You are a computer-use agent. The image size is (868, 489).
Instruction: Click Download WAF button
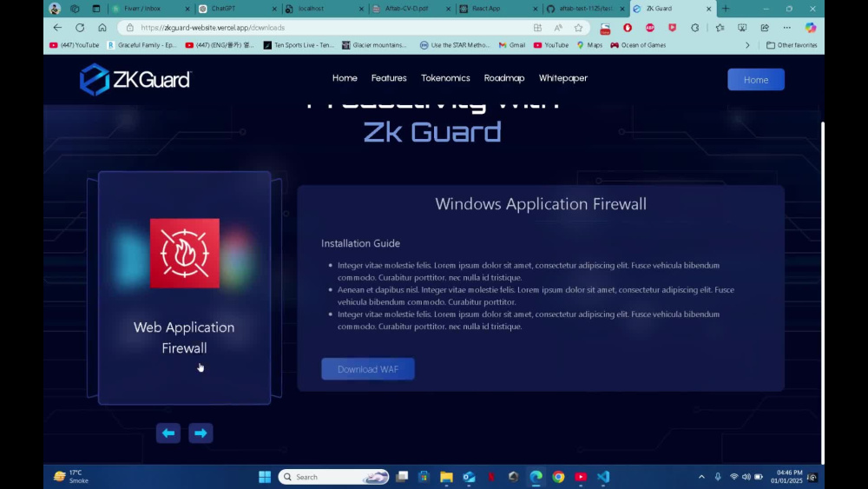click(367, 369)
